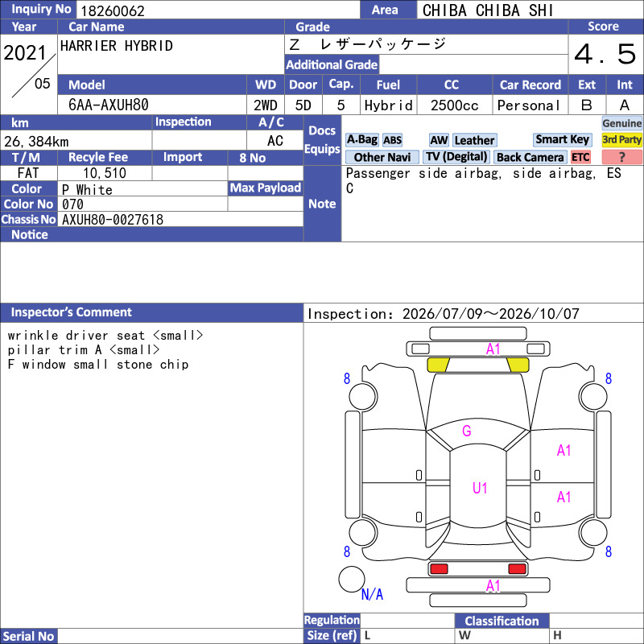The width and height of the screenshot is (644, 644).
Task: Click the pink question mark badge
Action: pyautogui.click(x=621, y=157)
